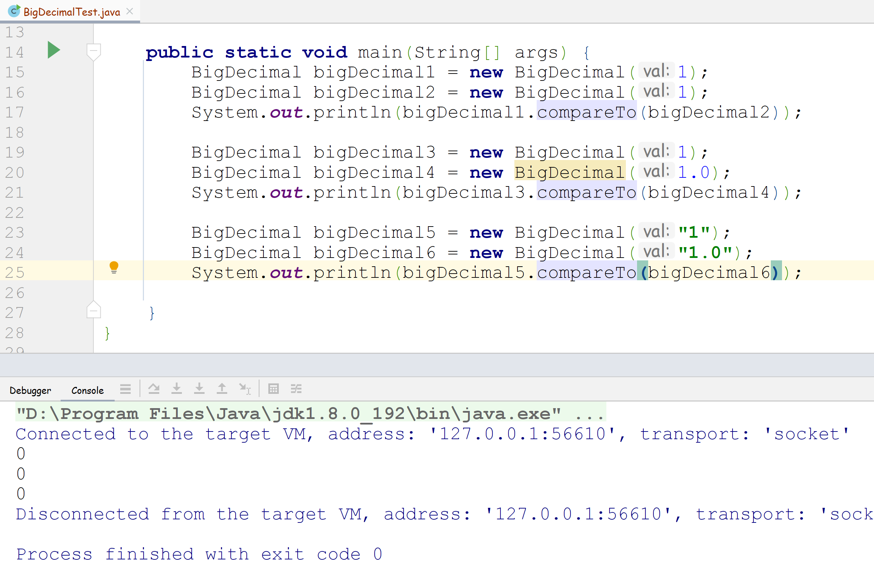Click the Step Into debug icon
874x588 pixels.
coord(177,389)
